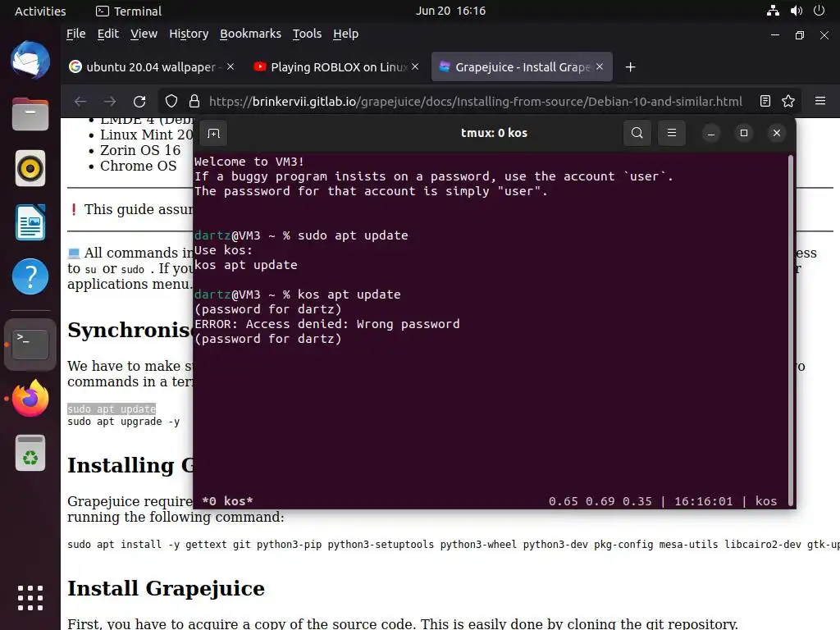This screenshot has width=840, height=630.
Task: Click the tmux clock 16:16:01
Action: coord(703,501)
